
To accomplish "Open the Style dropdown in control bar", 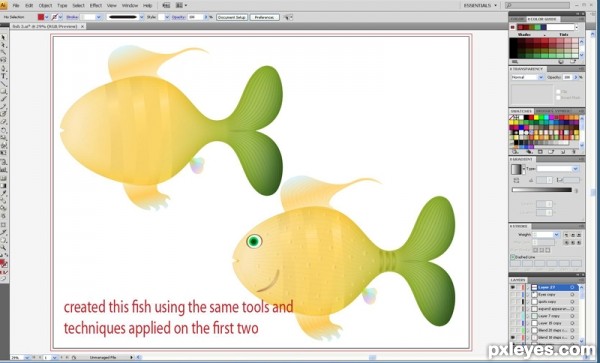I will point(167,17).
